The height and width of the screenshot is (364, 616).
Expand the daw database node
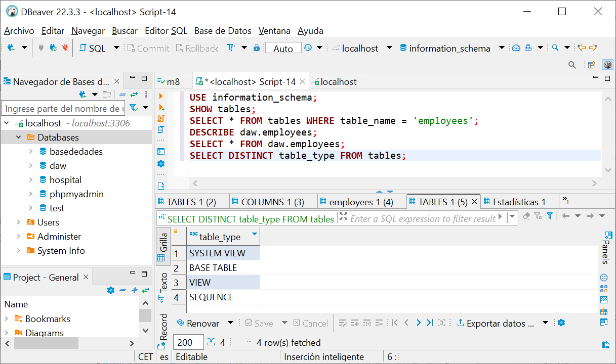tap(31, 166)
